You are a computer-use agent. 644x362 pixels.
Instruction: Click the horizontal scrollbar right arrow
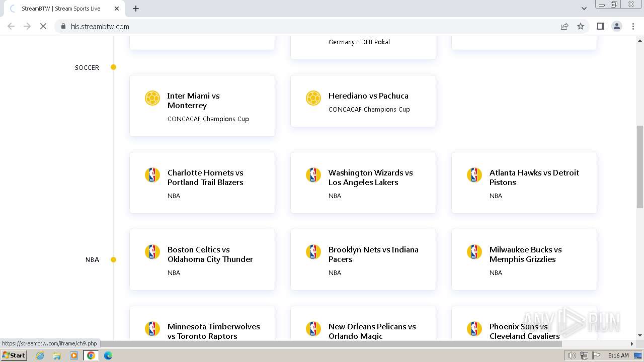click(632, 344)
